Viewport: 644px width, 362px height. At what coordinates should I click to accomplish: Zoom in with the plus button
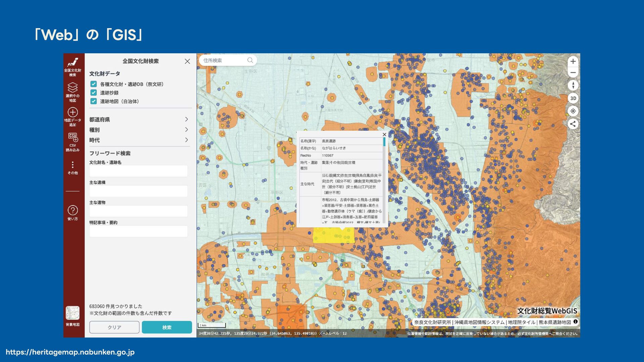tap(573, 61)
